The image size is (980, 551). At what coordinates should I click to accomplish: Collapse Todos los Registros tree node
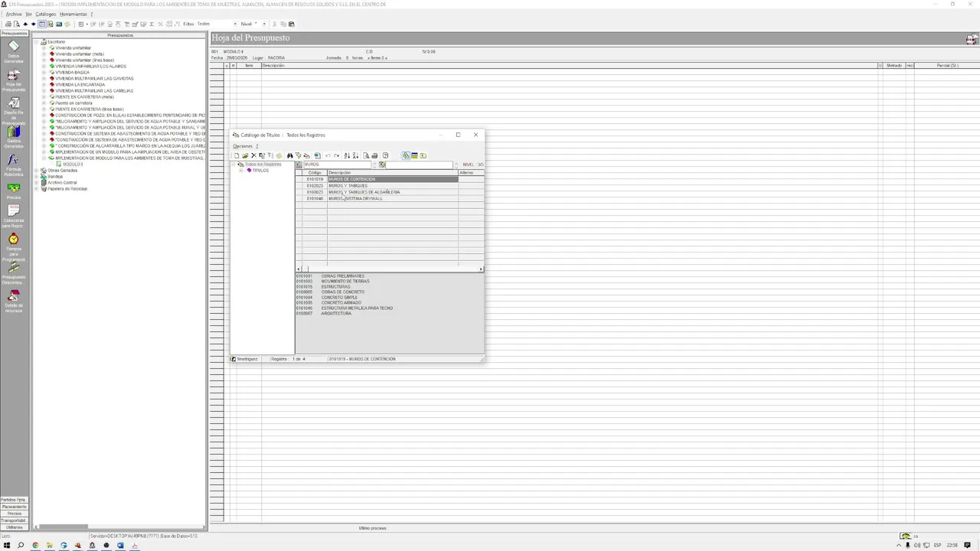[x=234, y=165]
